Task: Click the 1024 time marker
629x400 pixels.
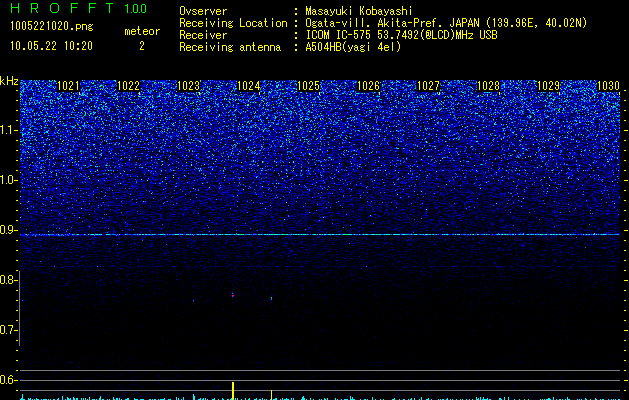Action: [x=248, y=86]
